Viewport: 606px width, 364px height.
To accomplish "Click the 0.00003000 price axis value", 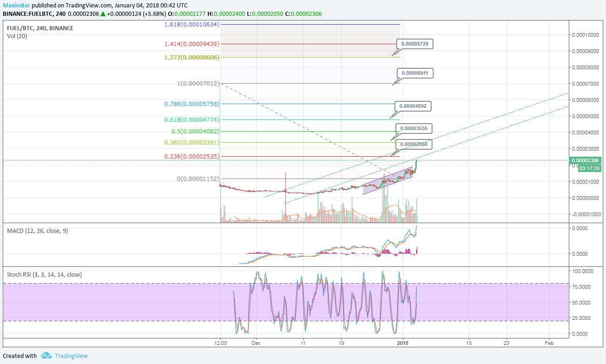I will coord(586,148).
